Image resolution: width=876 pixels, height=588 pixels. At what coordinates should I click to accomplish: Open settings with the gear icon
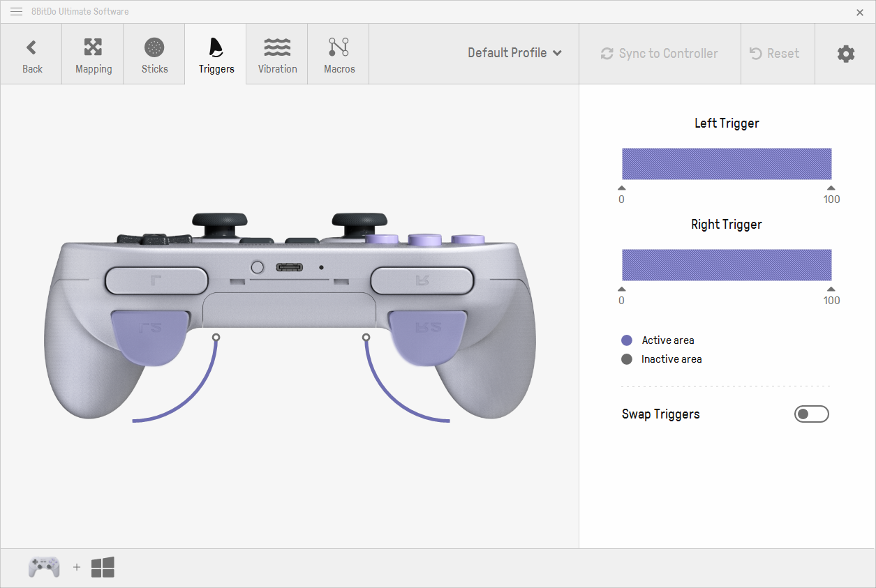coord(846,54)
